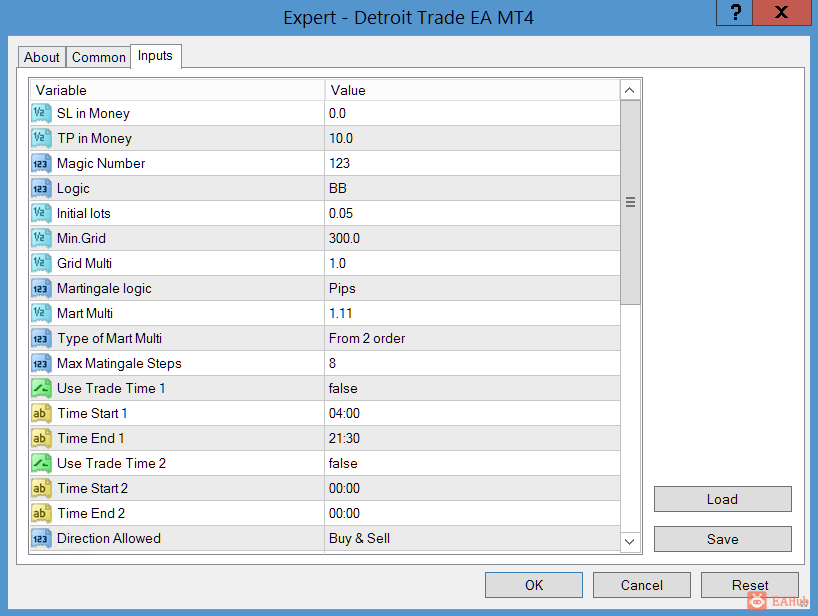Click the Type of Mart Multi label
Image resolution: width=818 pixels, height=616 pixels.
[x=110, y=339]
